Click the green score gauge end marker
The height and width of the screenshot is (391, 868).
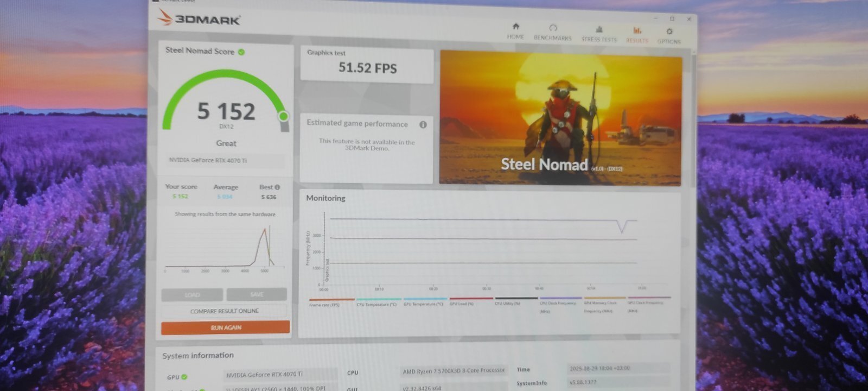tap(283, 116)
